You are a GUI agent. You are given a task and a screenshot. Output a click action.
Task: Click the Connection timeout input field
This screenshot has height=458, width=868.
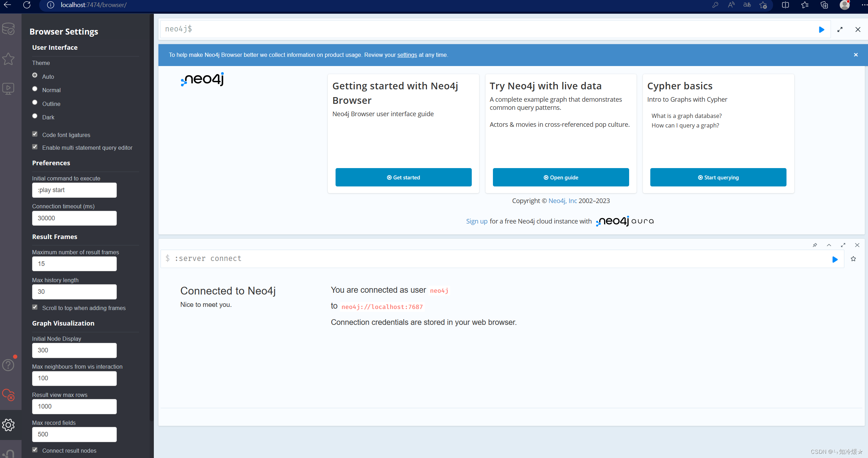click(x=74, y=218)
